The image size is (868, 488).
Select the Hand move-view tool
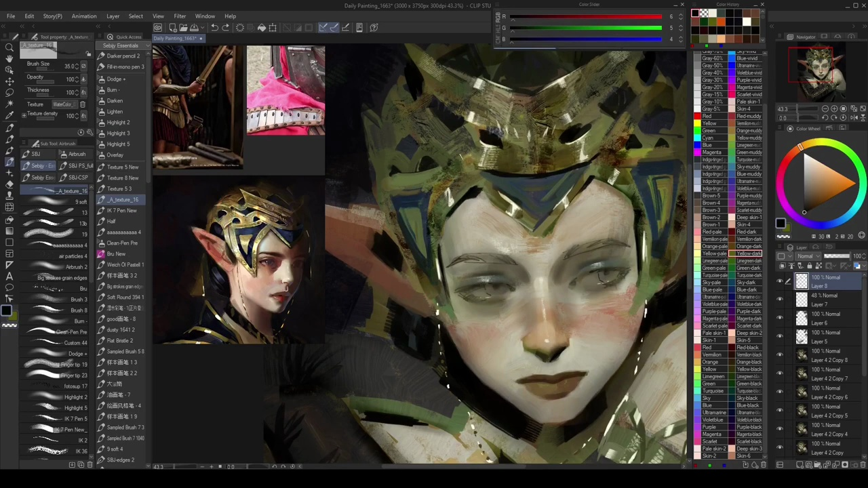pyautogui.click(x=9, y=59)
